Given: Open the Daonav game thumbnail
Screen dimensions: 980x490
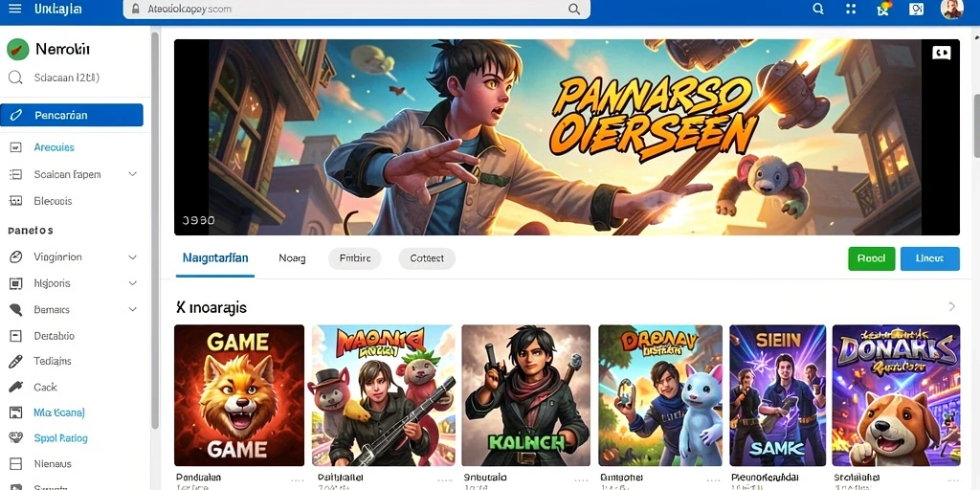Looking at the screenshot, I should click(660, 395).
